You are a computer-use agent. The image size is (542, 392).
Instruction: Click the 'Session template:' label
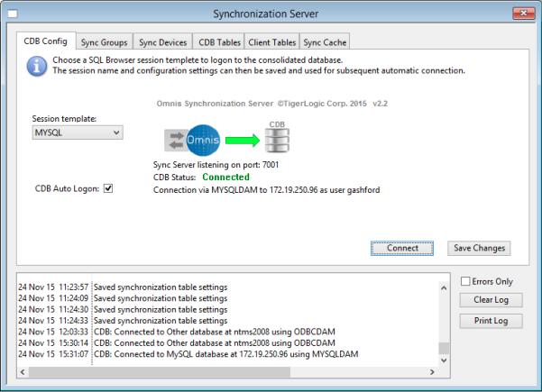(x=64, y=119)
